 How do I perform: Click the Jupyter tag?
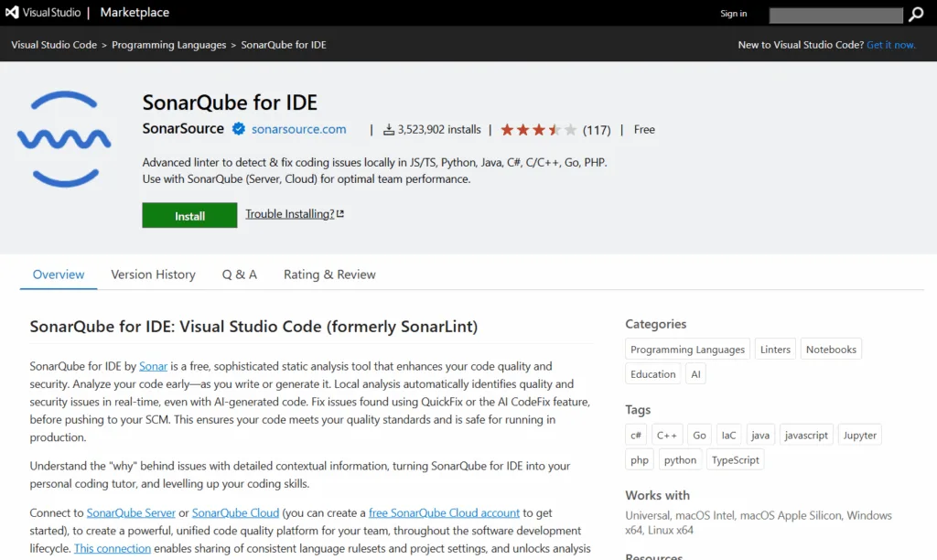click(x=859, y=435)
